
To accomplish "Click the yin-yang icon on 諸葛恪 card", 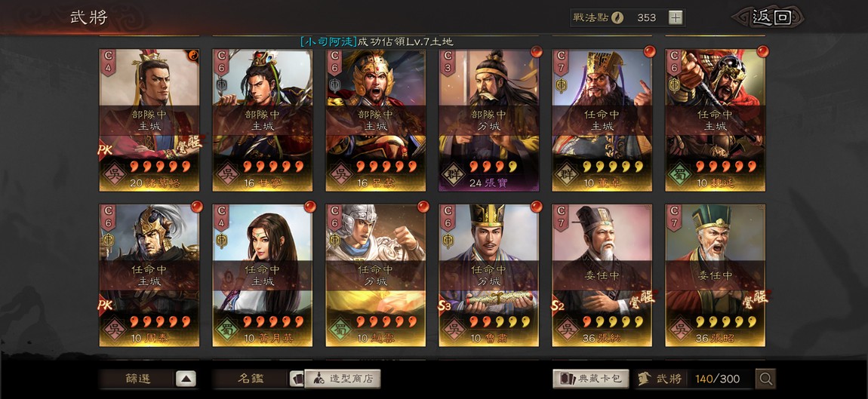I will coord(194,55).
